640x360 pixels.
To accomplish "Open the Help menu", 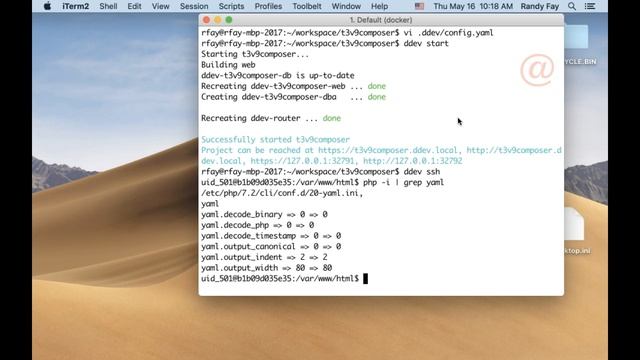I will (x=379, y=7).
